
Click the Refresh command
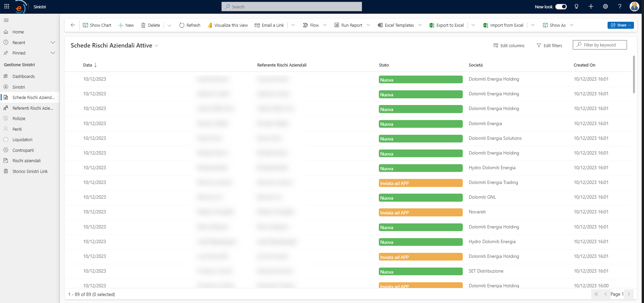pos(190,25)
